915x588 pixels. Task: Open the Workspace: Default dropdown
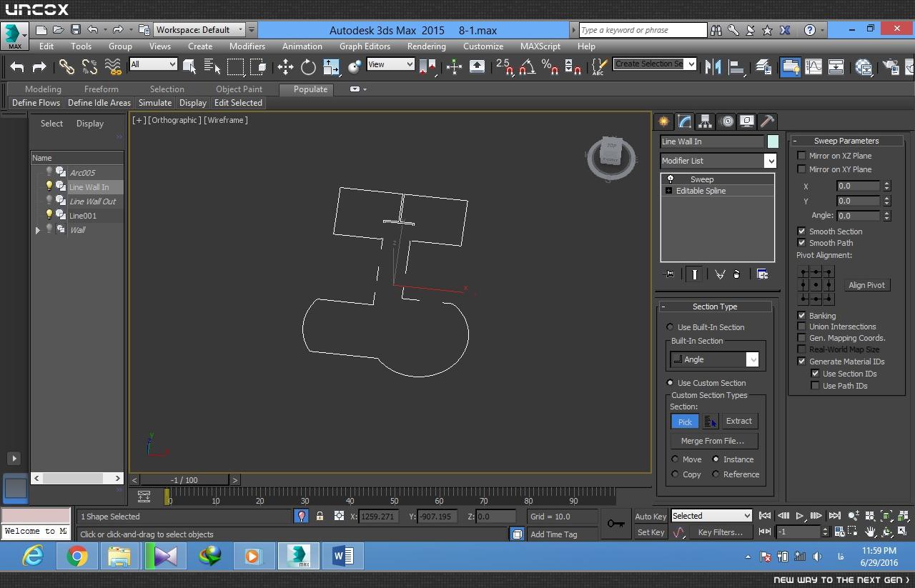click(199, 30)
